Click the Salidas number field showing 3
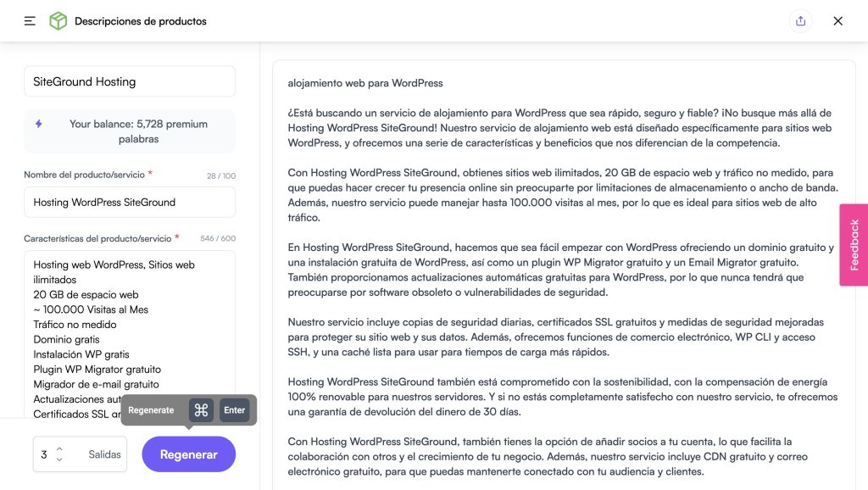868x490 pixels. point(80,454)
